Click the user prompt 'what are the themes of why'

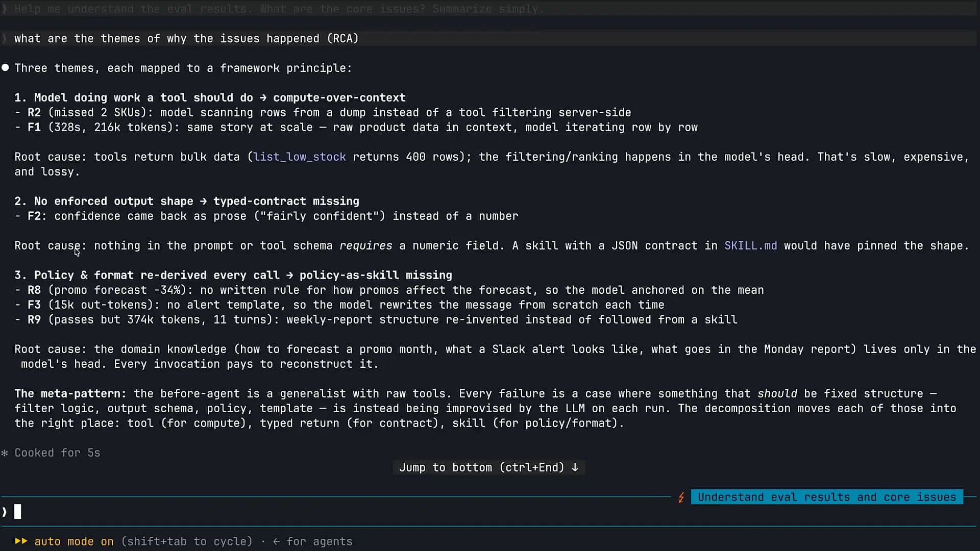pyautogui.click(x=186, y=38)
